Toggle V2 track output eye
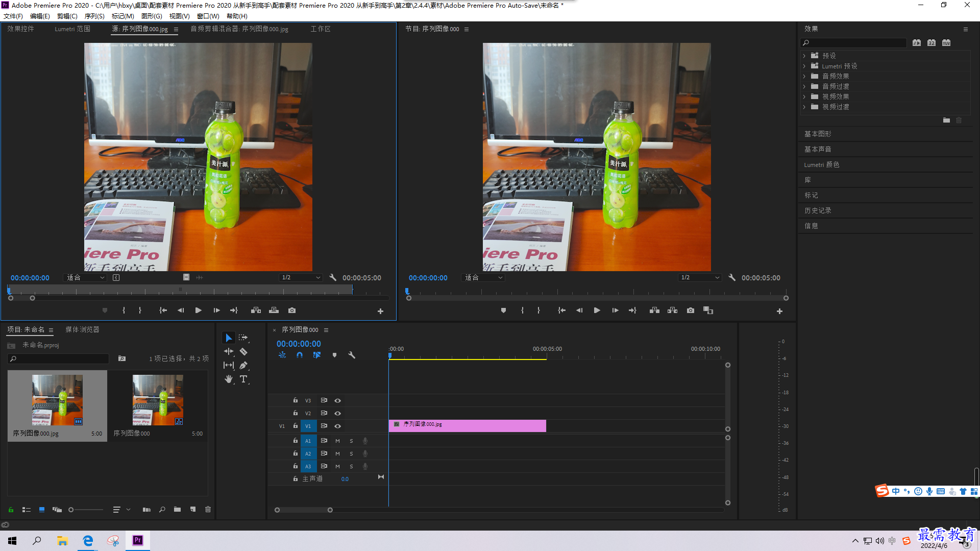Viewport: 980px width, 551px height. (x=337, y=413)
